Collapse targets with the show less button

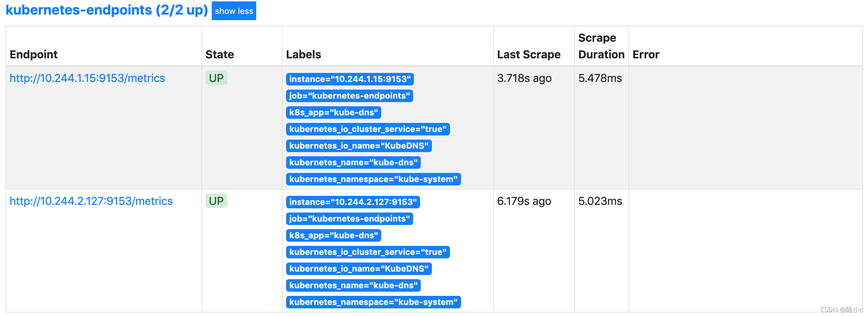pyautogui.click(x=234, y=11)
